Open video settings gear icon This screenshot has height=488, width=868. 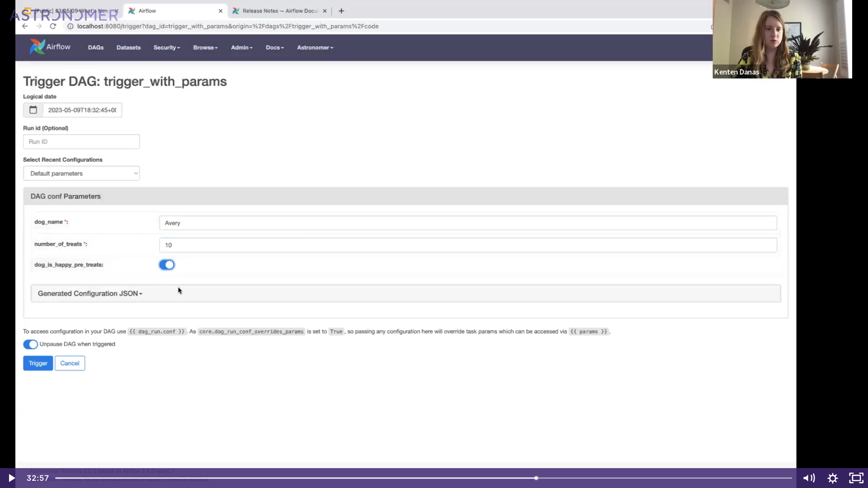833,478
